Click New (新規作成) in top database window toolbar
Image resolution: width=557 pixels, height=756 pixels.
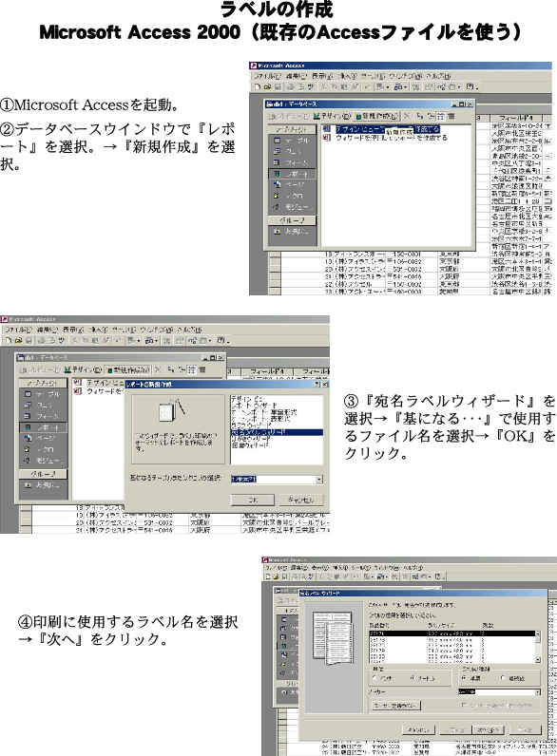click(x=377, y=116)
